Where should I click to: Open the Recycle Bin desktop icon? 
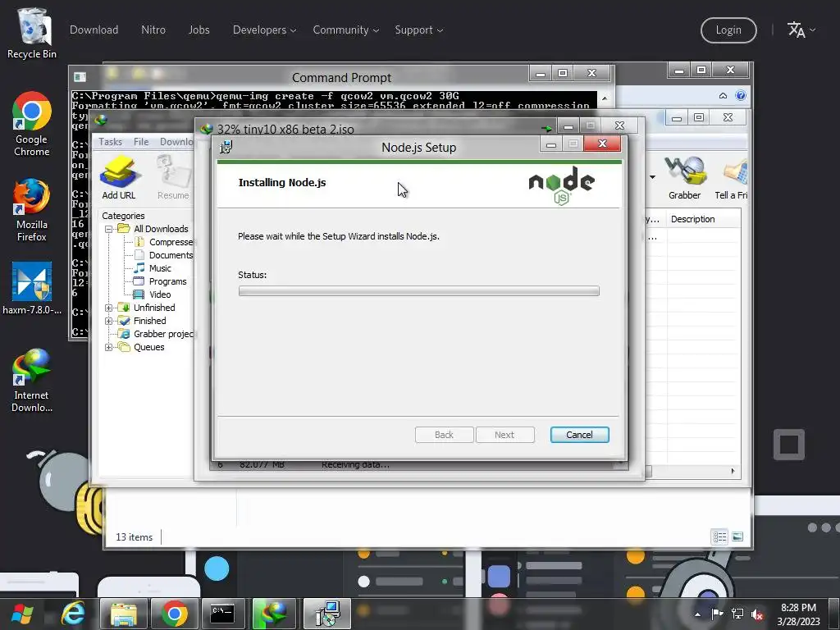pos(32,33)
